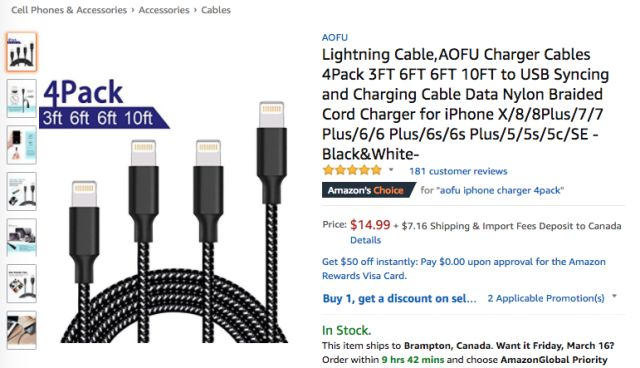Show the fifth product thumbnail image

pos(22,237)
